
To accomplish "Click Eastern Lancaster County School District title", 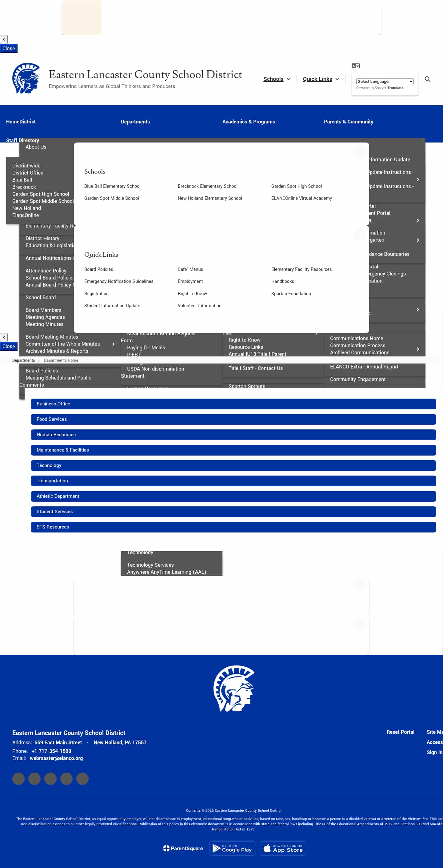I will (x=145, y=74).
